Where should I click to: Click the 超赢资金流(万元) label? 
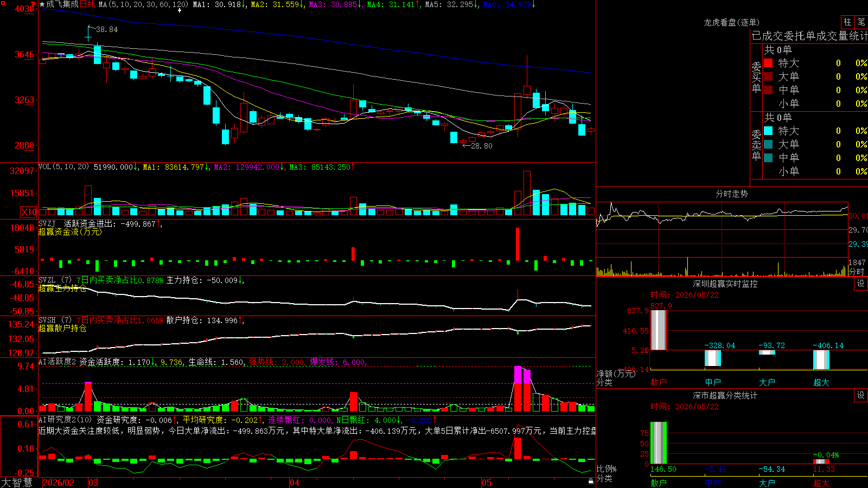click(70, 232)
